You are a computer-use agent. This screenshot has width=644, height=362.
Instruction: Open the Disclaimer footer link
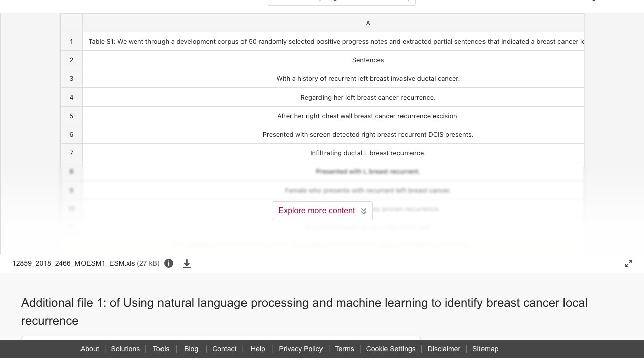click(444, 349)
